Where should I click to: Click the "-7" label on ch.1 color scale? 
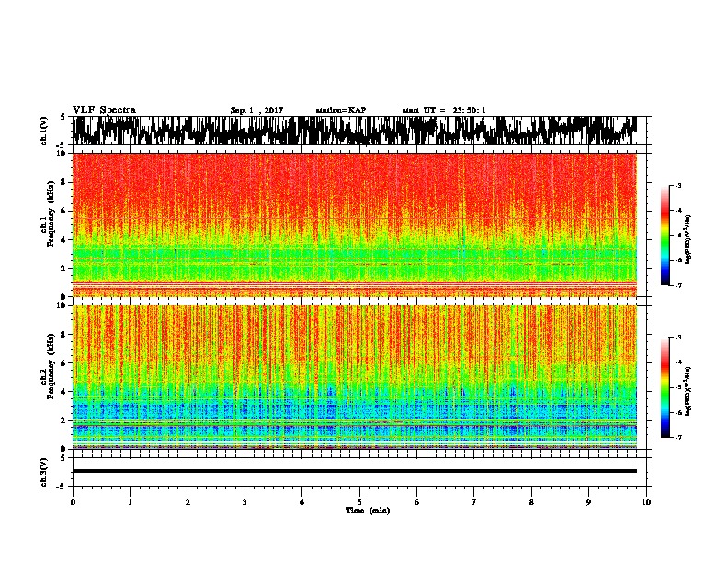[677, 285]
